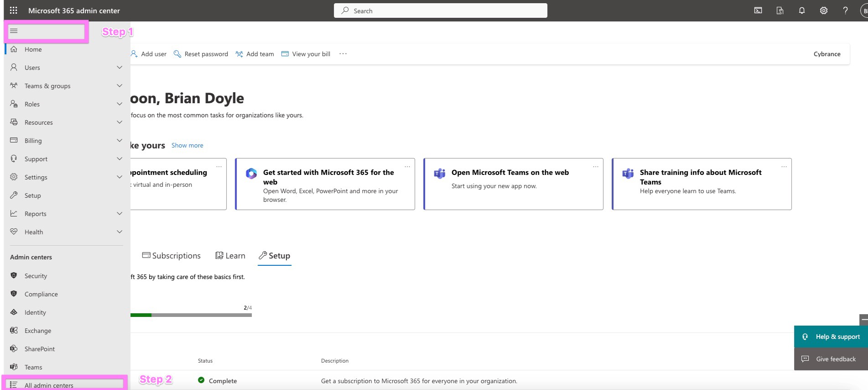868x390 pixels.
Task: Open the help question mark icon
Action: (845, 11)
